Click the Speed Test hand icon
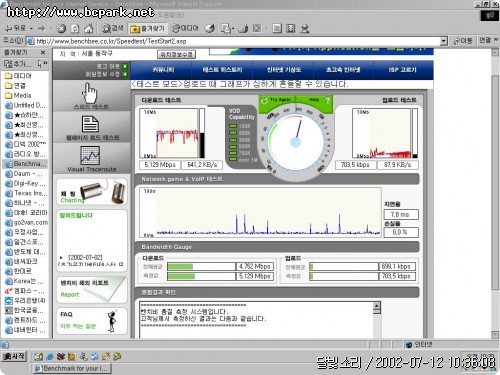Viewport: 500px width, 375px height. coord(90,93)
